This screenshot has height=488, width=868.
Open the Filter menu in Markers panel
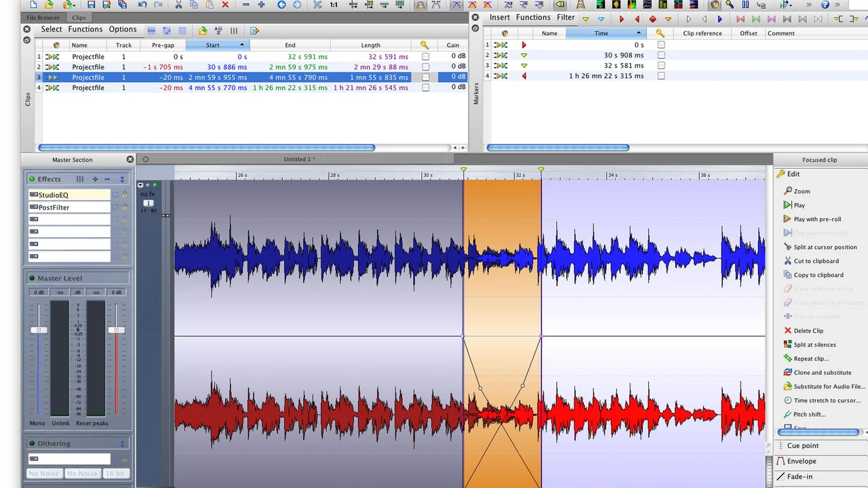[566, 18]
